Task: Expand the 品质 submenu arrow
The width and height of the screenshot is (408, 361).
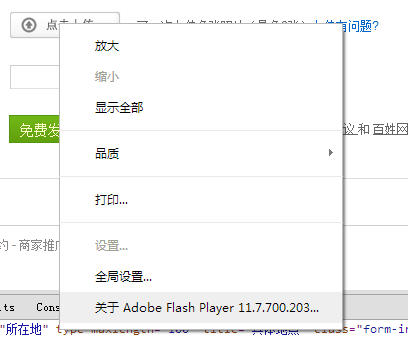Action: pyautogui.click(x=330, y=153)
